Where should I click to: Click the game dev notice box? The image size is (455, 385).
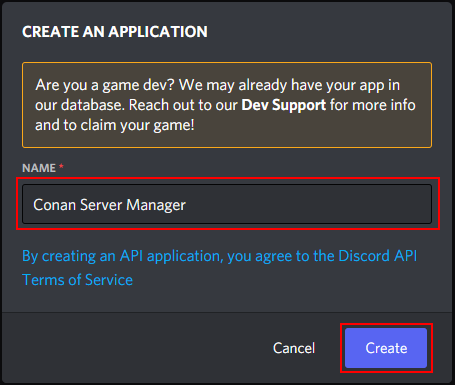227,105
